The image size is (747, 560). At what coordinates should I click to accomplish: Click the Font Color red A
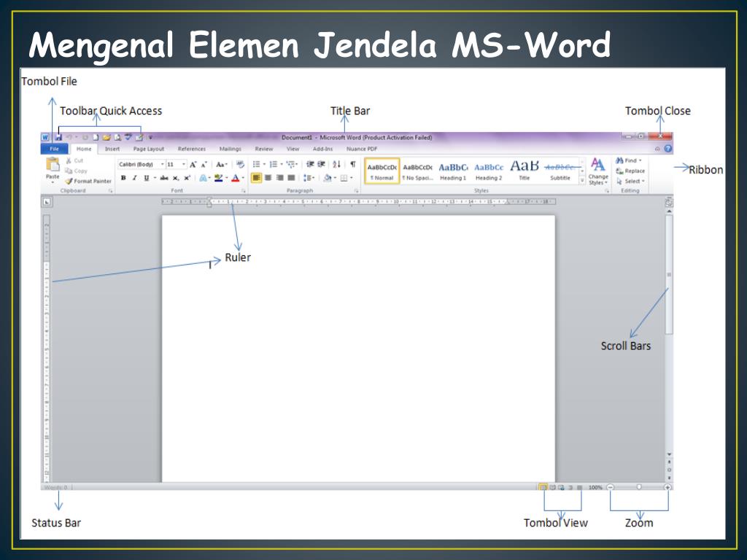tap(236, 178)
